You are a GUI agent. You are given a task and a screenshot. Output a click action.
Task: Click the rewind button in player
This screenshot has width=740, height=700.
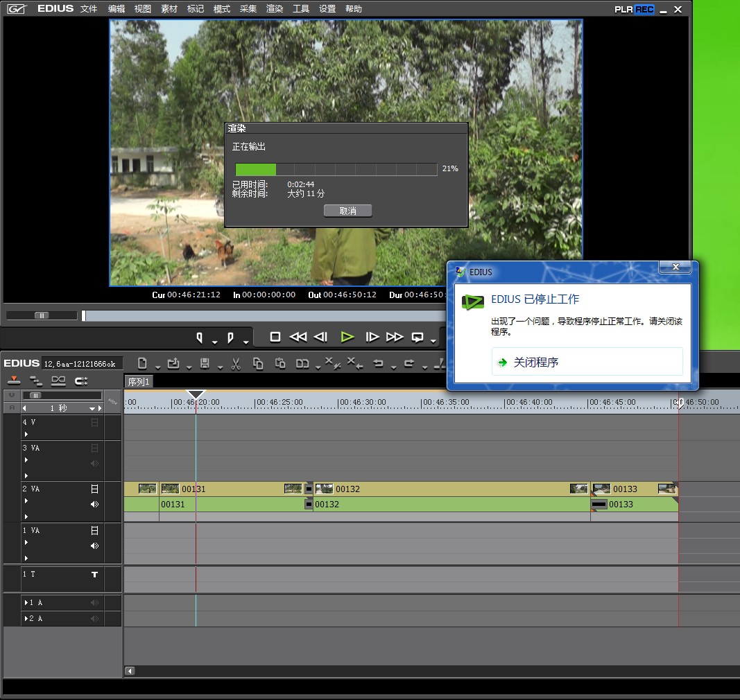(298, 337)
